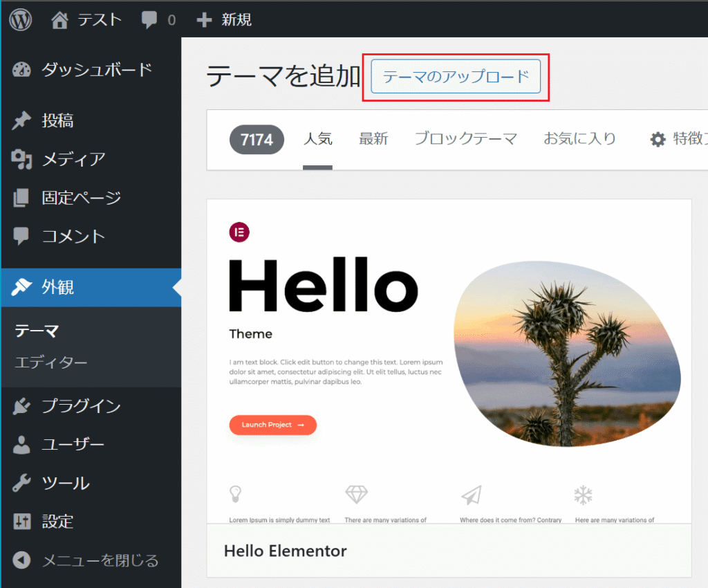Select the 外観 menu item
Screen dimensions: 708x588
coord(57,287)
